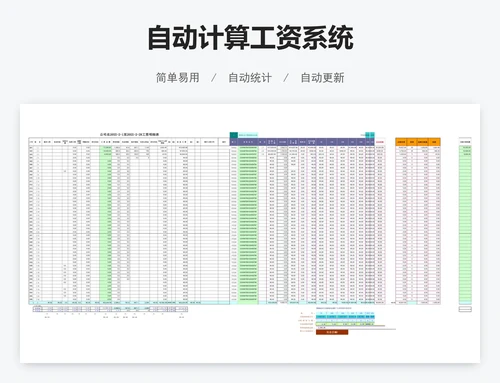Image resolution: width=500 pixels, height=383 pixels.
Task: Click the small empty box under the far-right green column
Action: click(x=465, y=309)
